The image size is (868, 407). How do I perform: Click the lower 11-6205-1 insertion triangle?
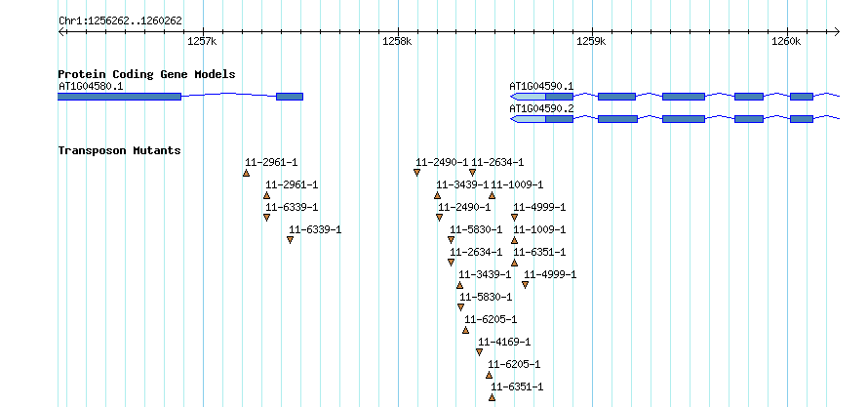click(x=489, y=375)
